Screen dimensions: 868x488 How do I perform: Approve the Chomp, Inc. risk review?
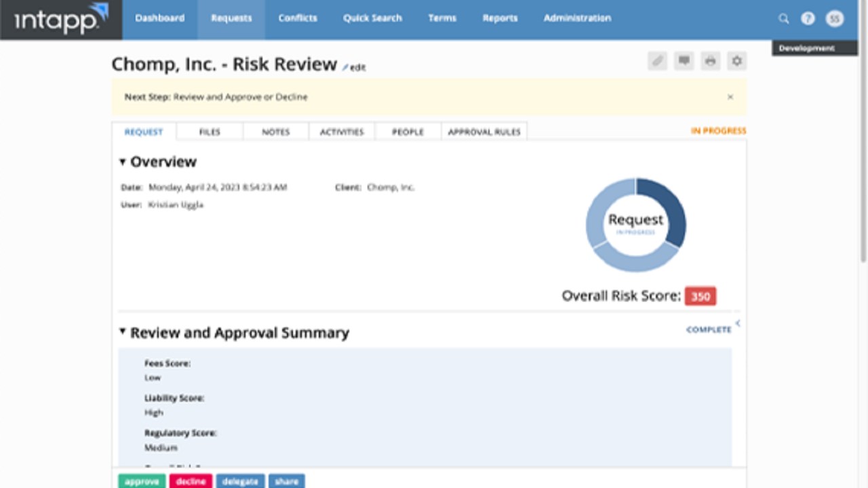click(141, 481)
